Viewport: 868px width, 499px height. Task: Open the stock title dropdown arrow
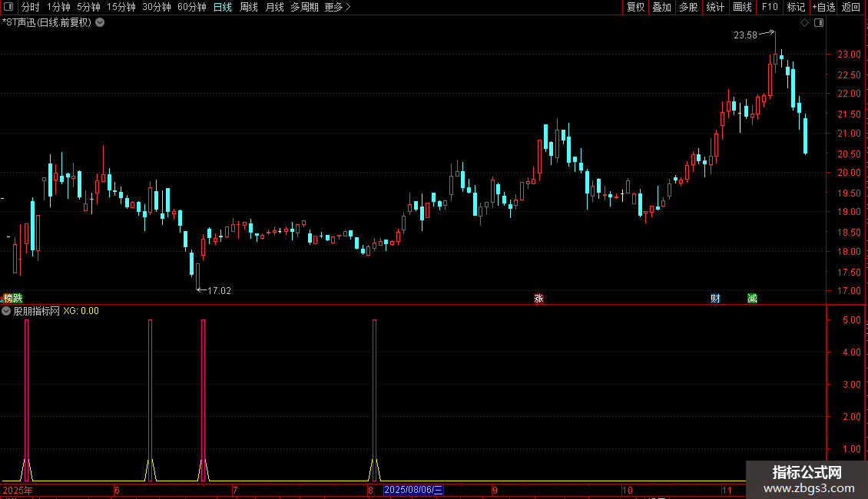coord(100,23)
